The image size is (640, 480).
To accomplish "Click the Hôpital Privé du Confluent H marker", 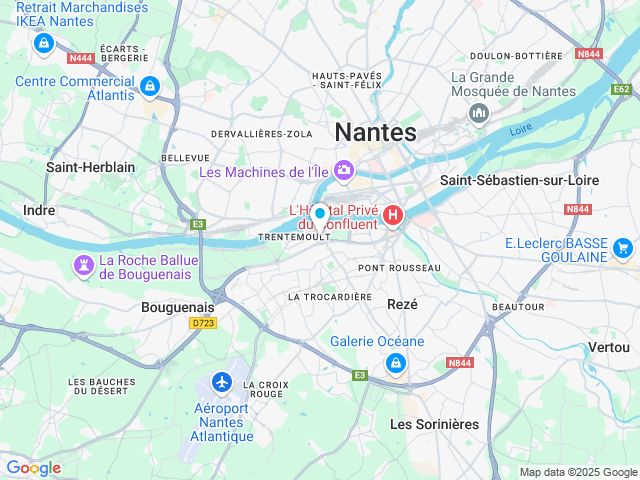I will (393, 215).
